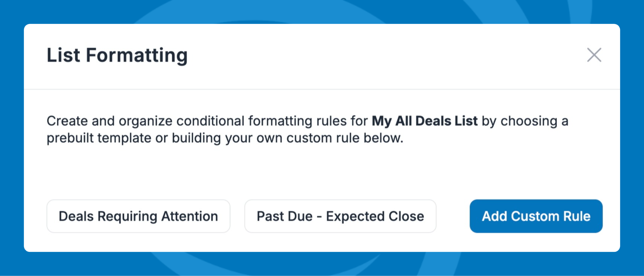Apply the prebuilt Past Due rule template
The width and height of the screenshot is (644, 276).
pyautogui.click(x=340, y=216)
